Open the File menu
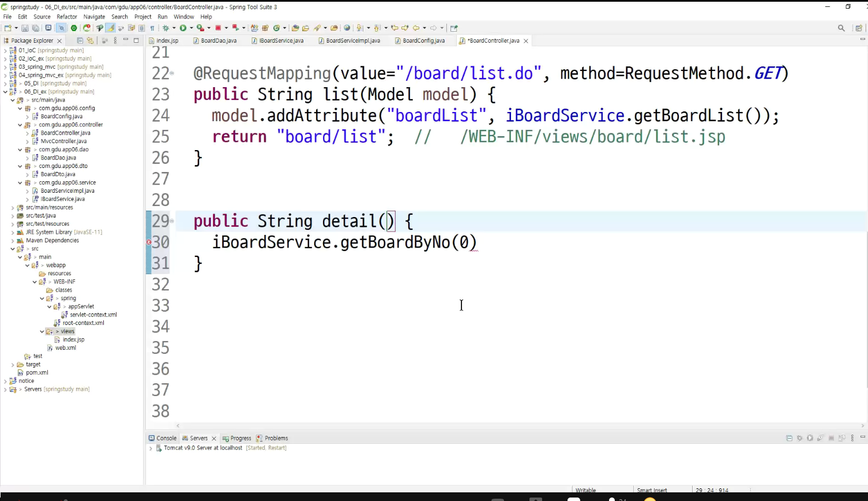The height and width of the screenshot is (501, 868). pyautogui.click(x=7, y=17)
